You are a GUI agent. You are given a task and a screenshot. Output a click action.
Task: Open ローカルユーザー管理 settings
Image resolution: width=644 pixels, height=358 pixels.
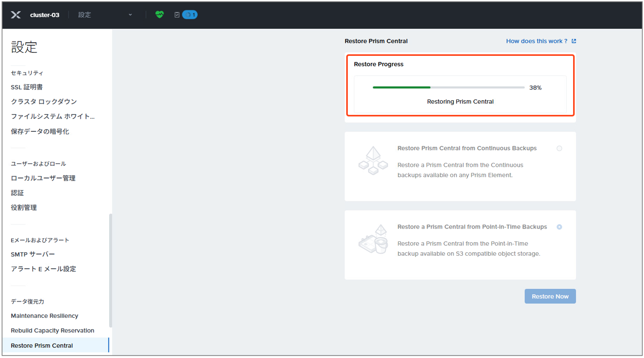[x=43, y=178]
